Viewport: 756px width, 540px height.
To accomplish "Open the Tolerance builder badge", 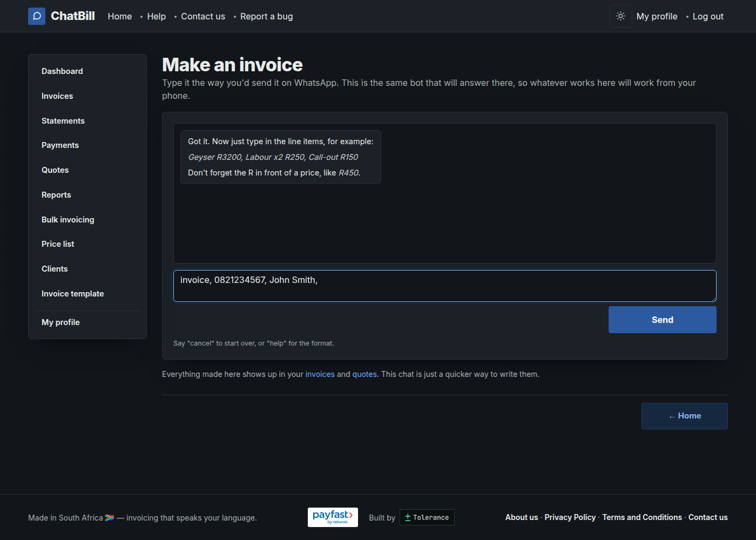I will 427,517.
